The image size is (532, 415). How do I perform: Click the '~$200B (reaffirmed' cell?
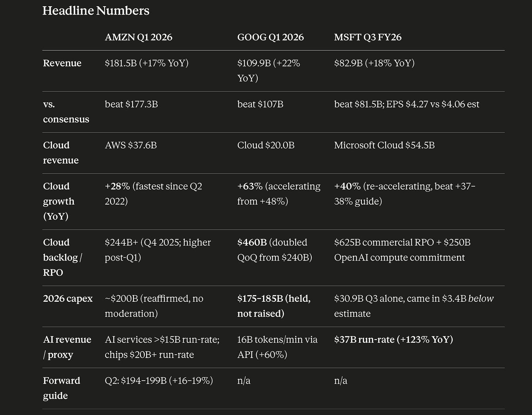154,306
